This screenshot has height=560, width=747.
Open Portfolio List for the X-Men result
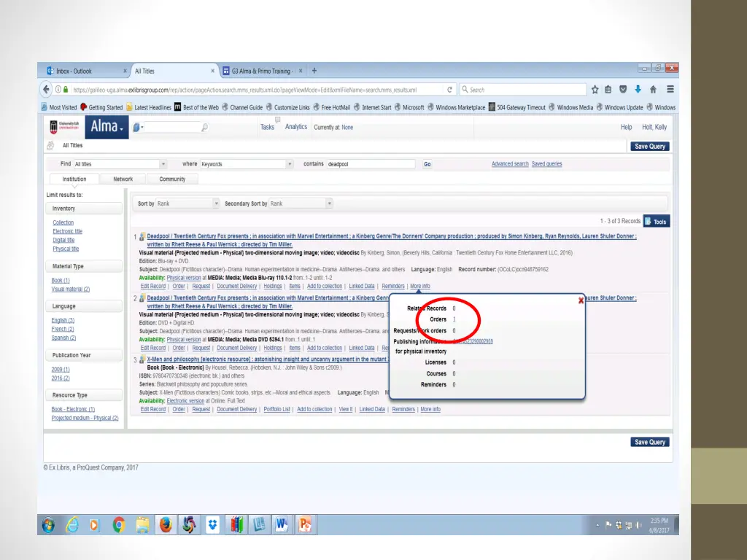point(276,409)
